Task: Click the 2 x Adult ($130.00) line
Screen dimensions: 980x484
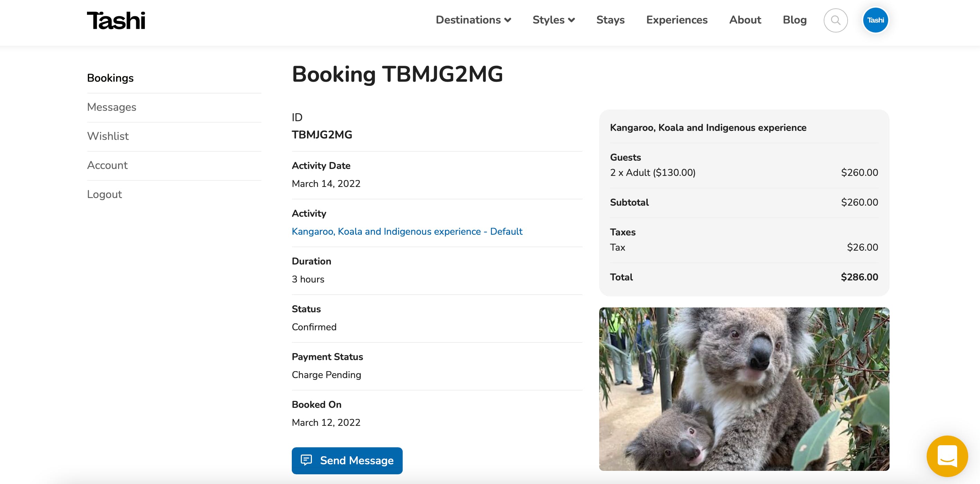Action: coord(653,173)
